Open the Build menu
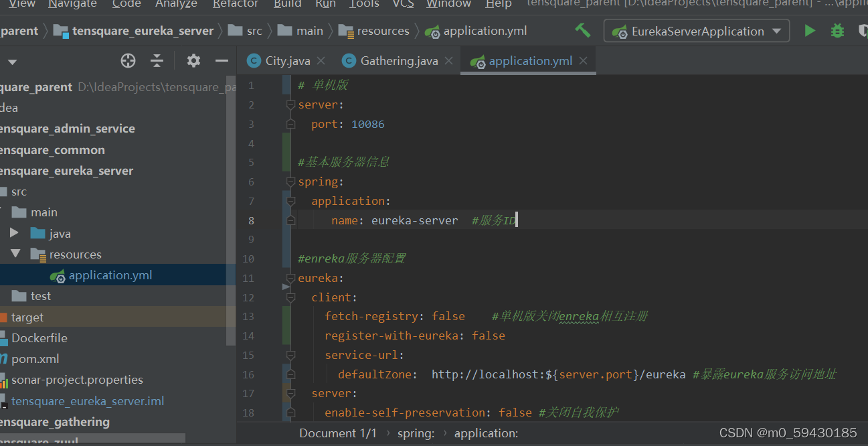Screen dimensions: 868x446 coord(288,4)
